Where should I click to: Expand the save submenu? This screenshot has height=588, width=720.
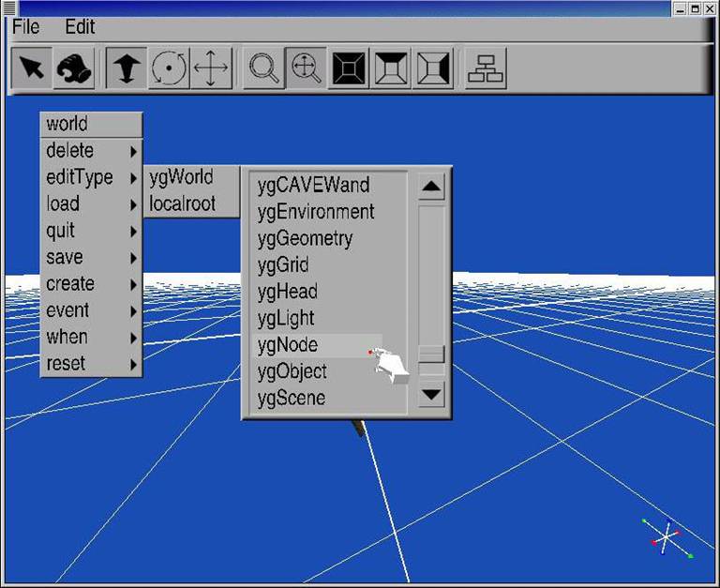click(x=91, y=257)
